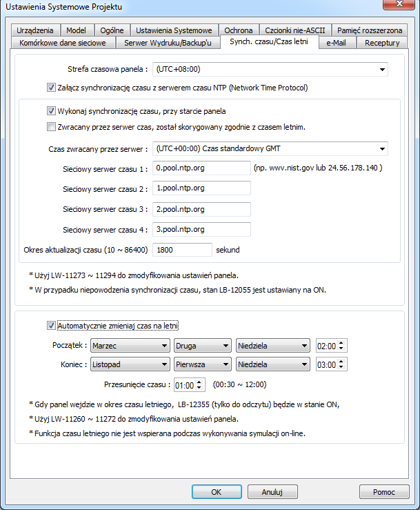The height and width of the screenshot is (510, 420).
Task: Switch to the Receptury tab
Action: pos(382,43)
